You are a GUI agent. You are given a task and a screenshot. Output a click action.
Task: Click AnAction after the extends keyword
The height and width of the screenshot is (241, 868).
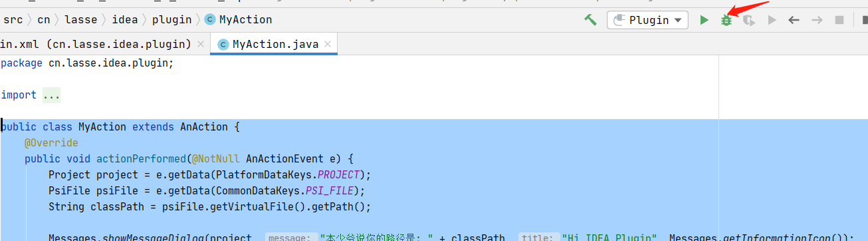[x=204, y=127]
